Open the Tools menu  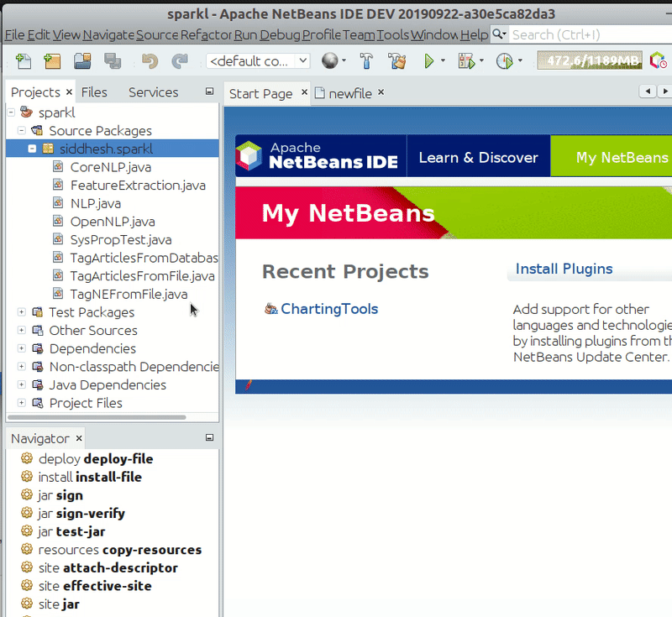393,34
